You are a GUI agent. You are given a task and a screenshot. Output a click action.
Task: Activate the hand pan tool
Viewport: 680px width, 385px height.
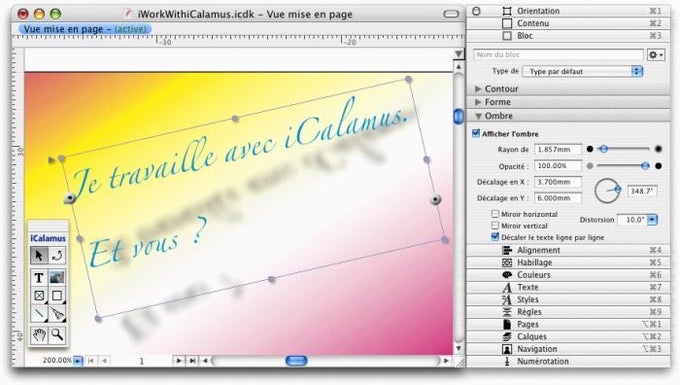[39, 335]
